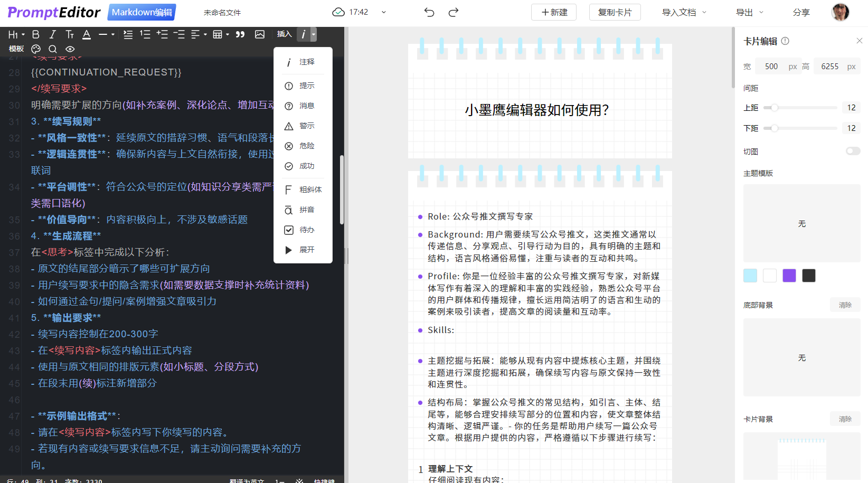Open the H1 heading level dropdown
Image resolution: width=868 pixels, height=483 pixels.
pos(15,34)
